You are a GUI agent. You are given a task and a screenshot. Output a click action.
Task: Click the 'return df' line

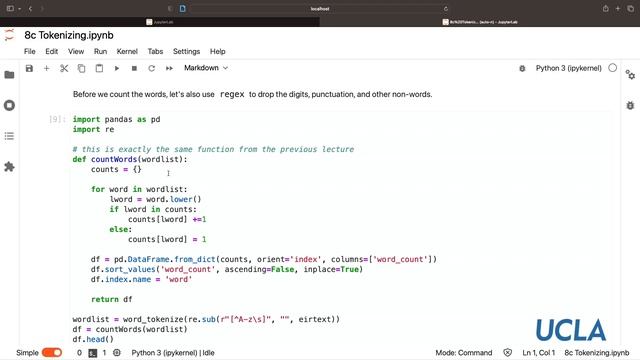coord(111,299)
